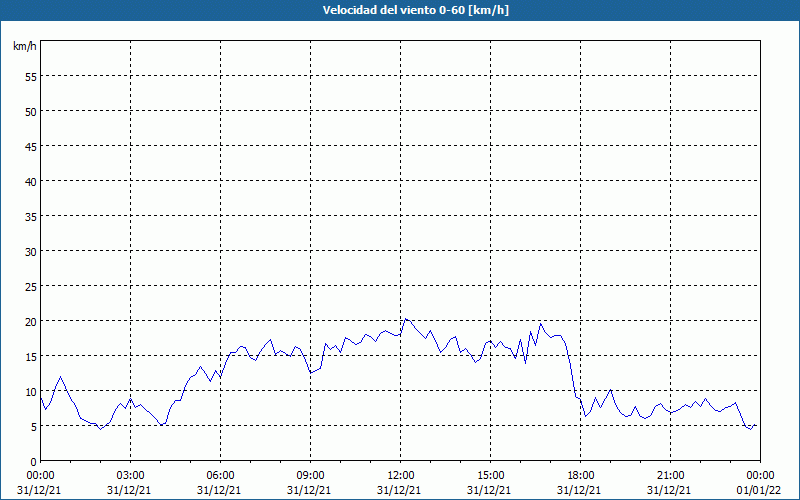Select the 35 y-axis tick label
The height and width of the screenshot is (500, 800).
[31, 216]
